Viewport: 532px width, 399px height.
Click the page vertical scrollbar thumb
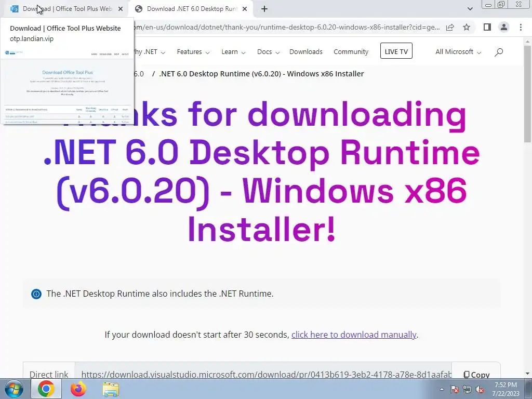(527, 94)
